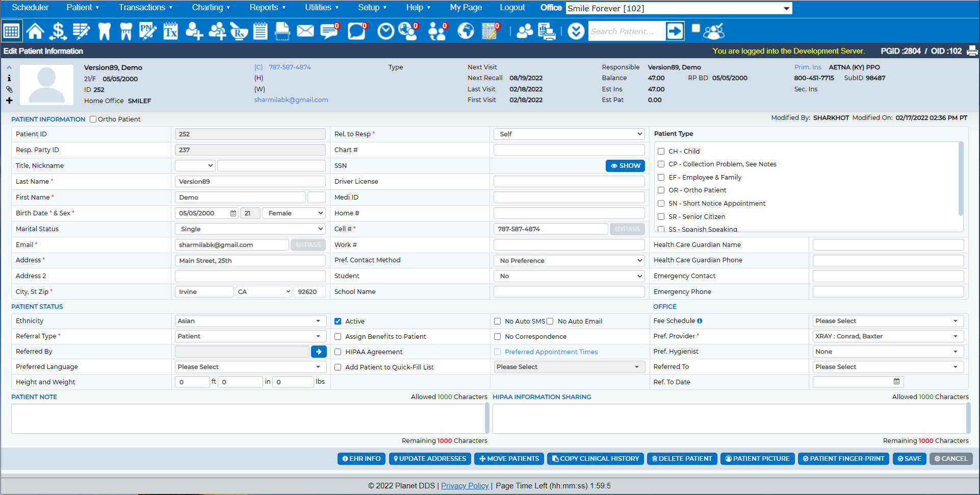Open the envelope email icon
Image resolution: width=980 pixels, height=495 pixels.
click(x=305, y=31)
